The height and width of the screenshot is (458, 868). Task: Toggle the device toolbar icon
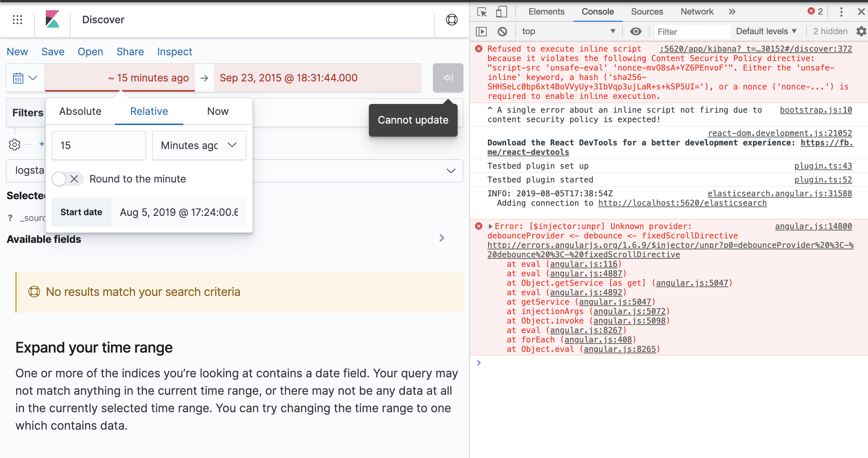click(501, 12)
